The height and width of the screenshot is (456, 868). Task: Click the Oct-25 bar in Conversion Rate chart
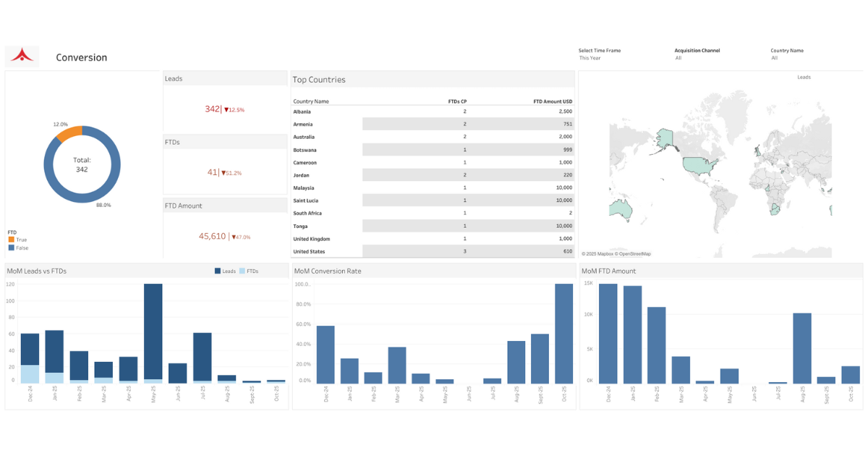(564, 333)
